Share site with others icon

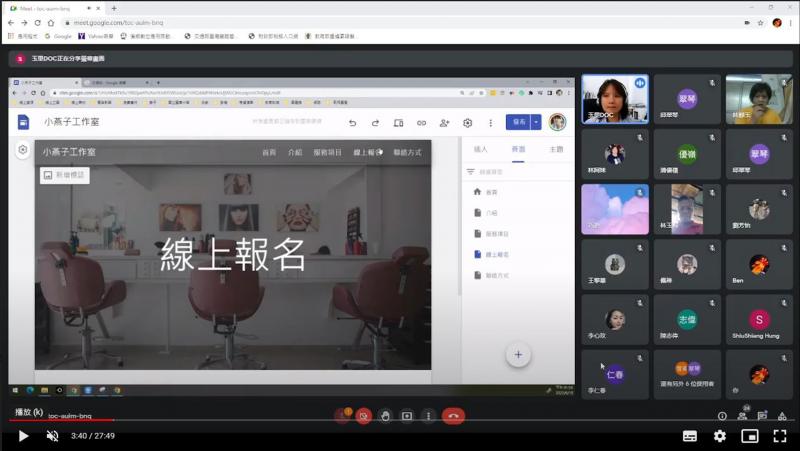click(x=444, y=123)
